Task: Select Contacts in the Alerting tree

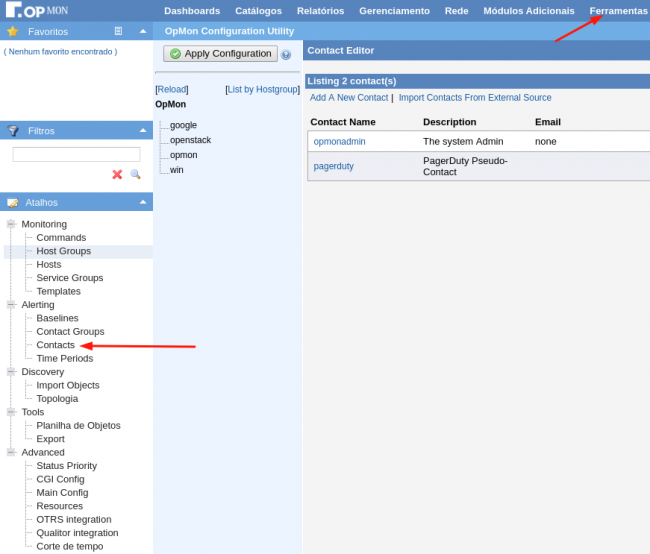Action: (55, 345)
